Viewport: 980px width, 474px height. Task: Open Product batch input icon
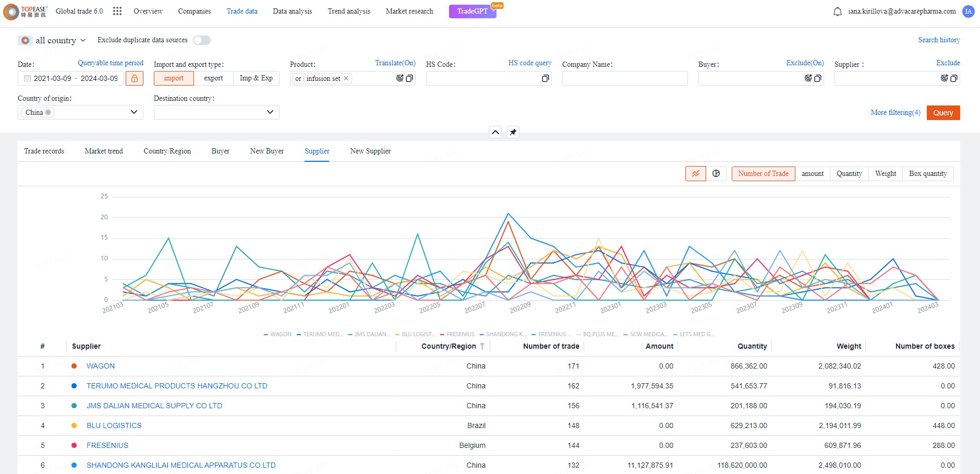(409, 78)
